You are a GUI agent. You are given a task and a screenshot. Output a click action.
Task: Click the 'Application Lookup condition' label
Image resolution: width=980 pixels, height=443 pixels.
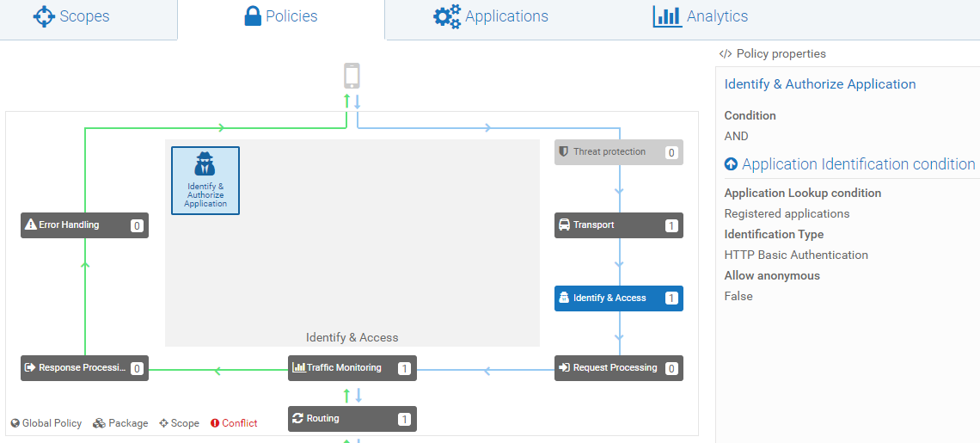[x=803, y=193]
